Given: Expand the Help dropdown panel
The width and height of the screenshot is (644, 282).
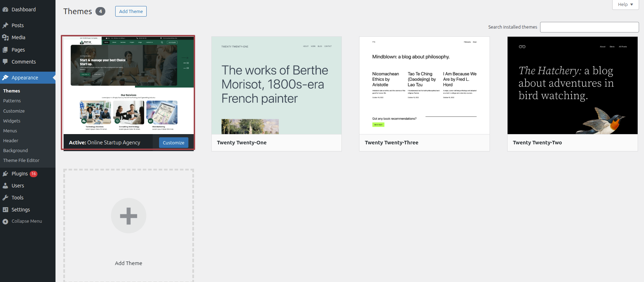Looking at the screenshot, I should [625, 5].
